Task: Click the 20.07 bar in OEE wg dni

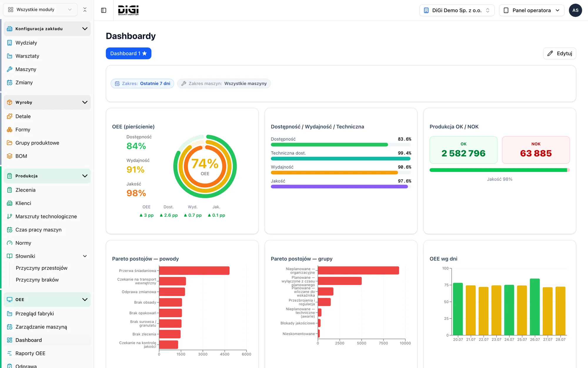Action: pyautogui.click(x=458, y=309)
